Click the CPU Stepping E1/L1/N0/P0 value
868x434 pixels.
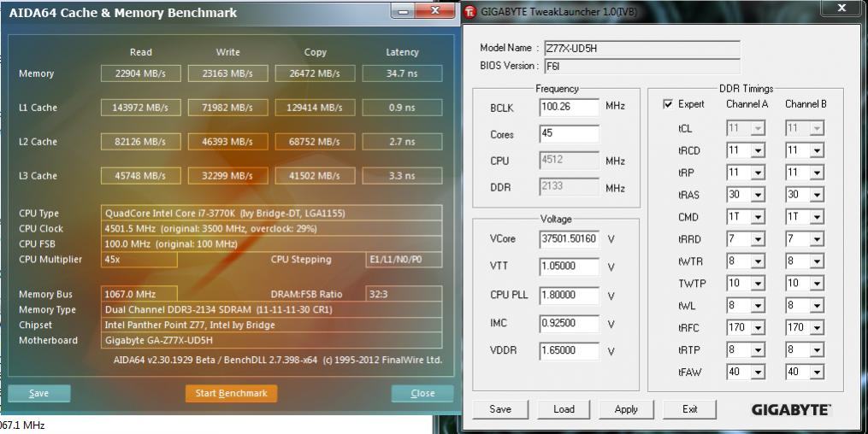tap(404, 260)
